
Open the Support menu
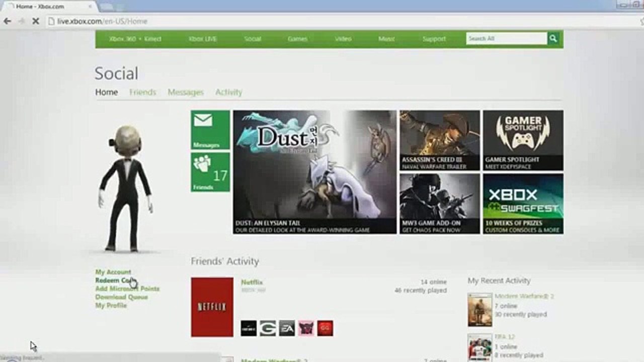click(434, 39)
